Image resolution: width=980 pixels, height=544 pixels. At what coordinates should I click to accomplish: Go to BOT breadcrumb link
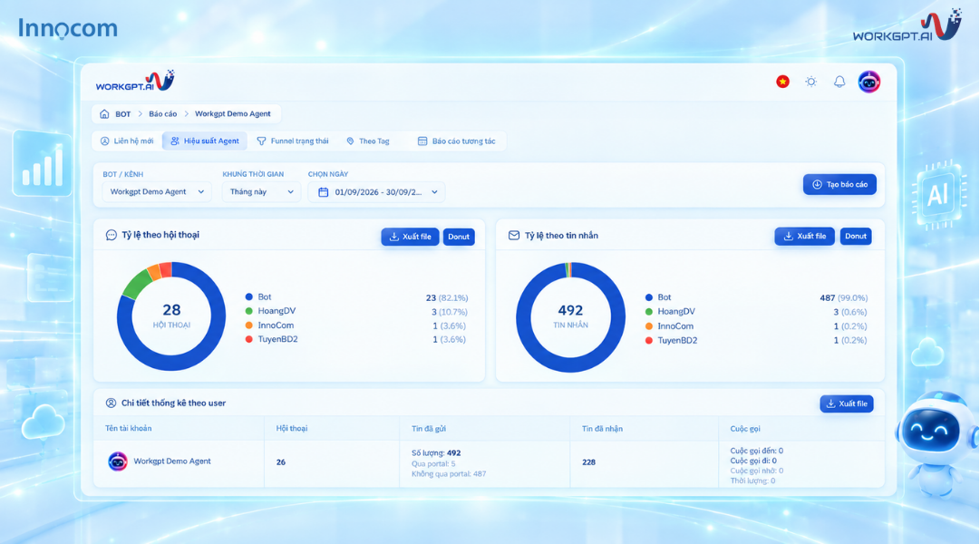(x=123, y=114)
